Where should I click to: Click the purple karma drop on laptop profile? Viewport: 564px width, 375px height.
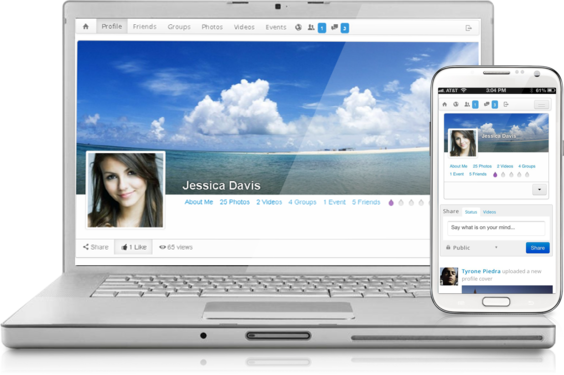coord(391,203)
